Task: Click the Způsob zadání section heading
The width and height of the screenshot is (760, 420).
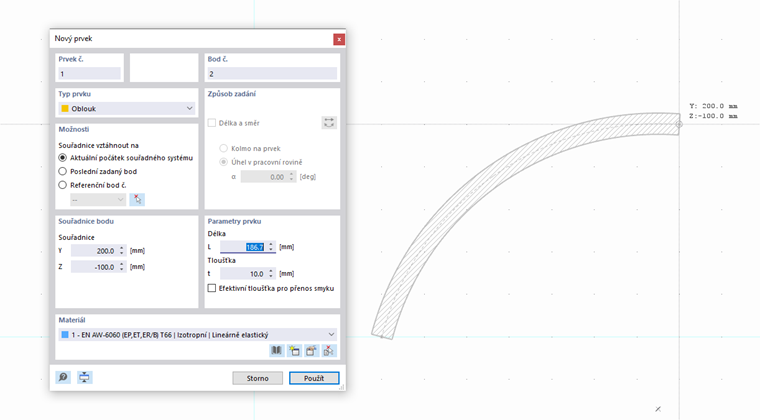Action: point(232,94)
